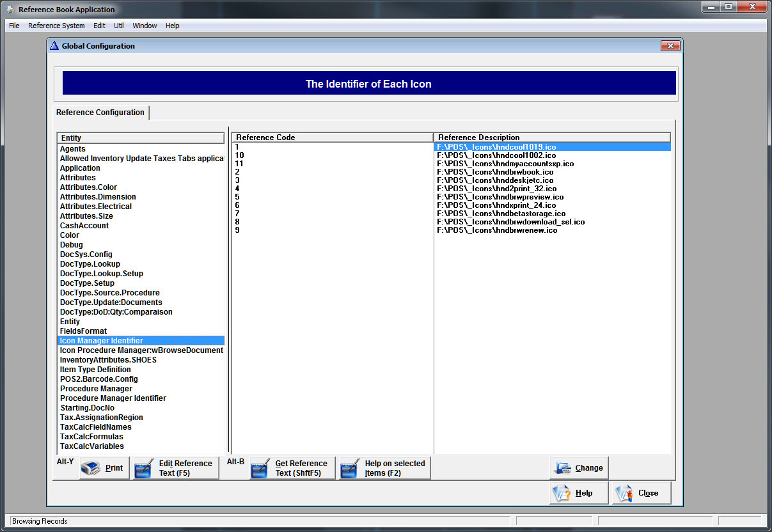Click the Get Reference Text (ShftF5) icon
Viewport: 772px width, 532px height.
point(261,468)
